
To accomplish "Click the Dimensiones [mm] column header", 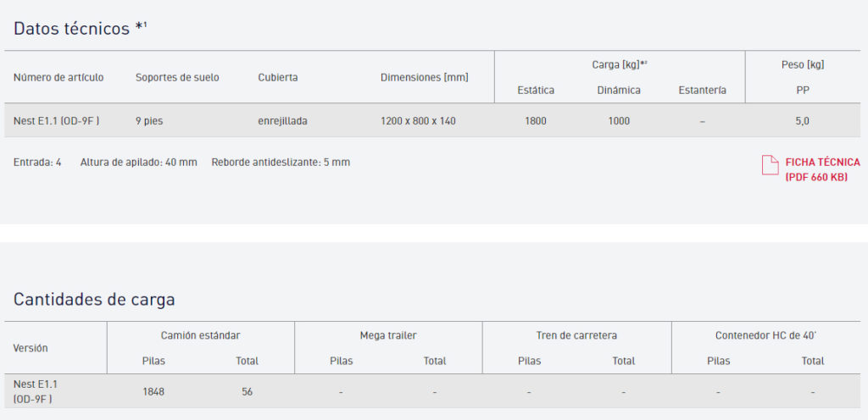I will [424, 77].
